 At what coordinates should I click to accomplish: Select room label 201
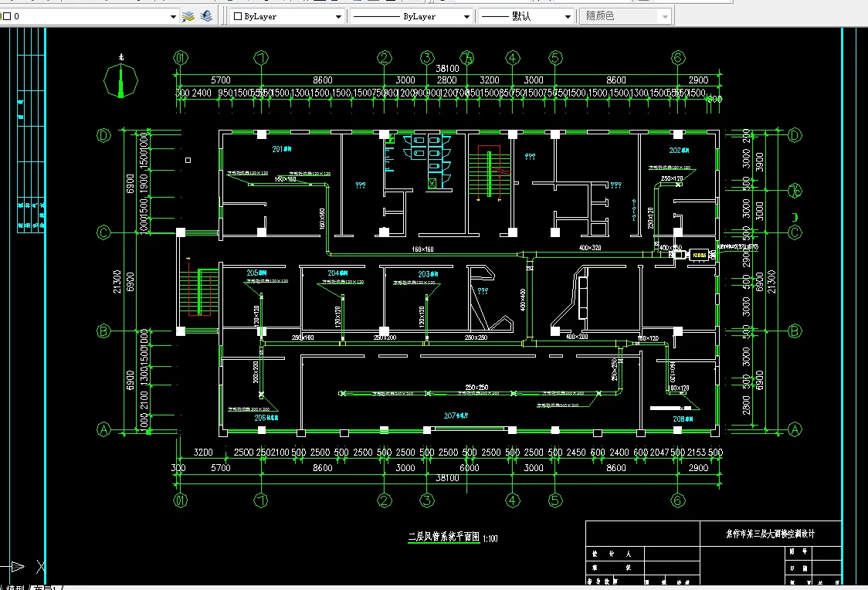(282, 149)
